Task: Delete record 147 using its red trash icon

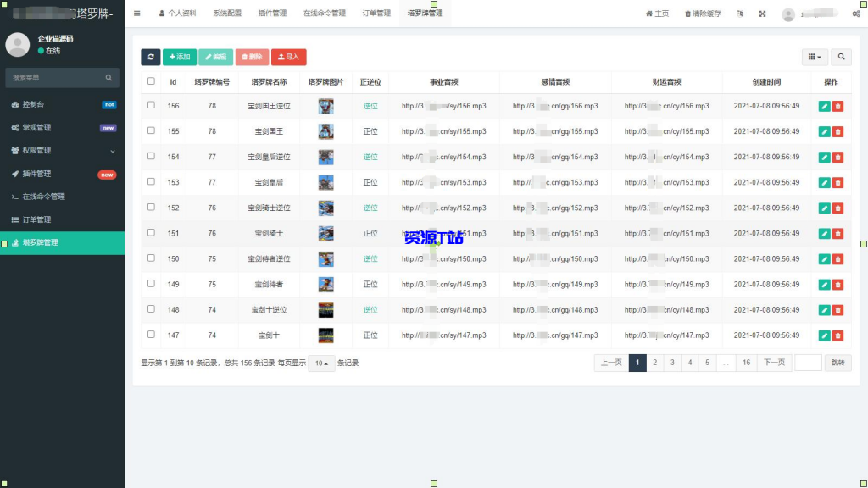Action: point(838,335)
